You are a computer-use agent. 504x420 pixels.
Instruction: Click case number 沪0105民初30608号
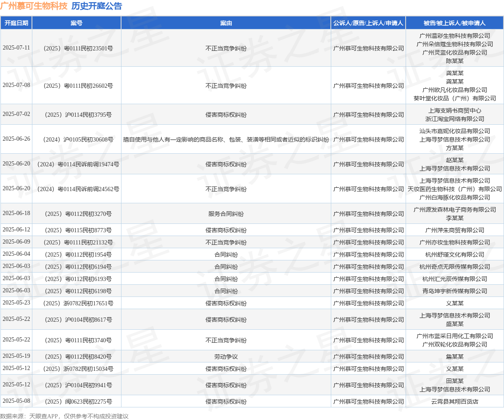[78, 139]
